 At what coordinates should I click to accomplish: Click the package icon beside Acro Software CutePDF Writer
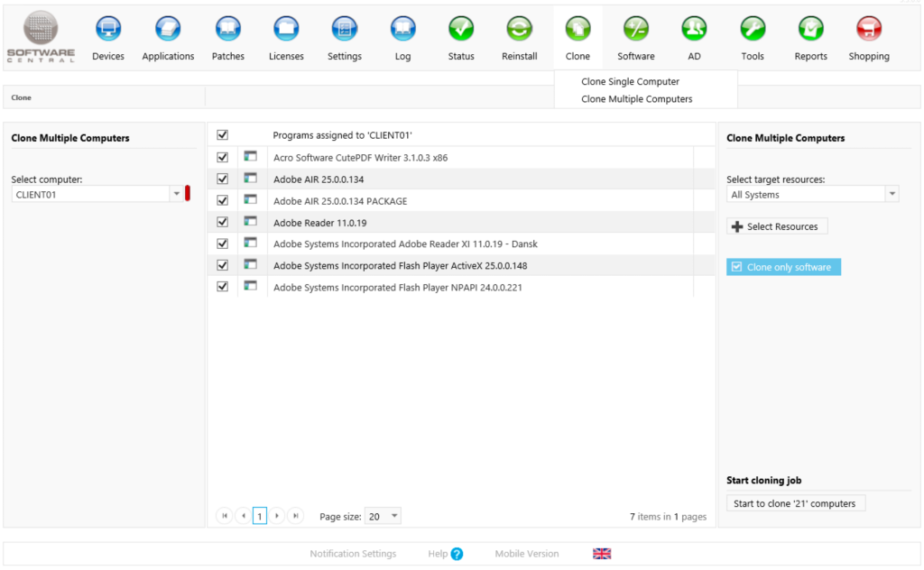pos(251,157)
